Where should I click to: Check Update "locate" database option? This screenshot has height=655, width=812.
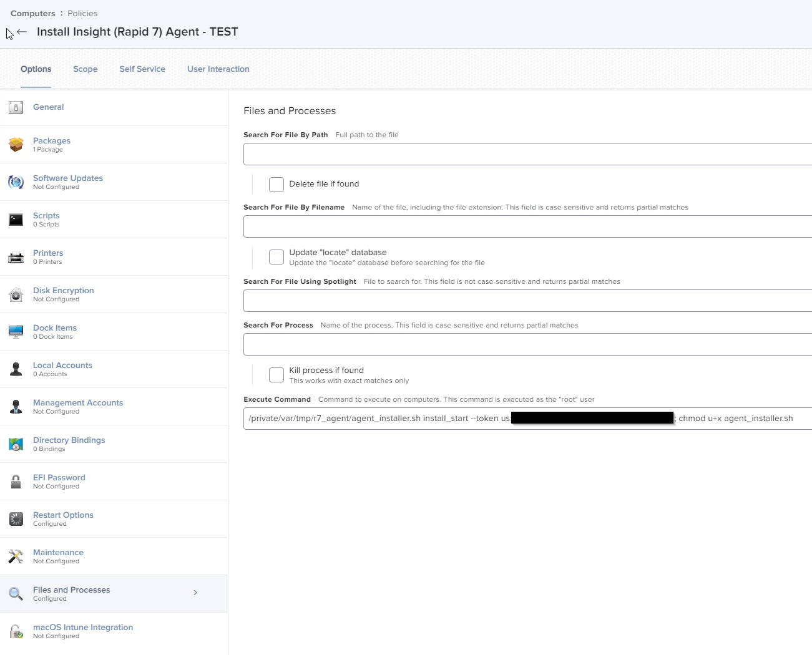[x=276, y=257]
